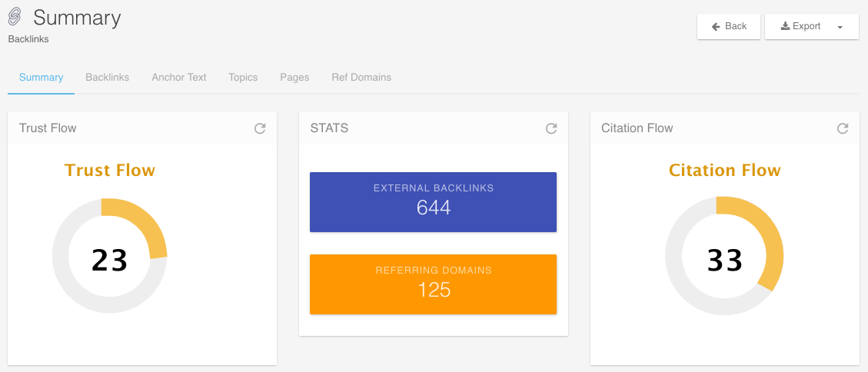Select the Topics tab

[x=243, y=78]
